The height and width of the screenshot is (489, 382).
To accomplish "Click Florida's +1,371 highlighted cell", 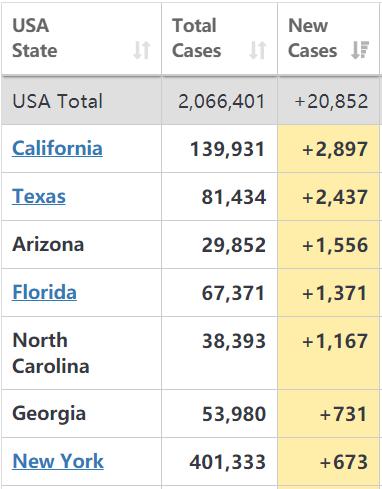I will click(328, 293).
